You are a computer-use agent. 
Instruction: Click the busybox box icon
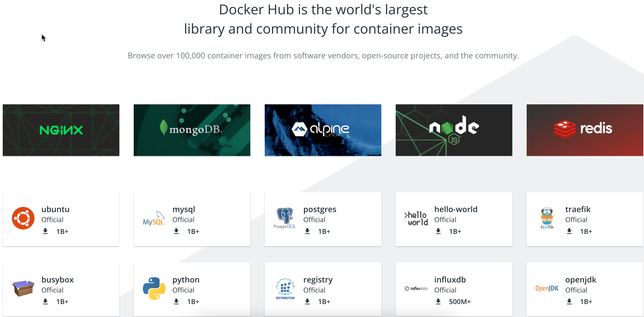[x=23, y=288]
